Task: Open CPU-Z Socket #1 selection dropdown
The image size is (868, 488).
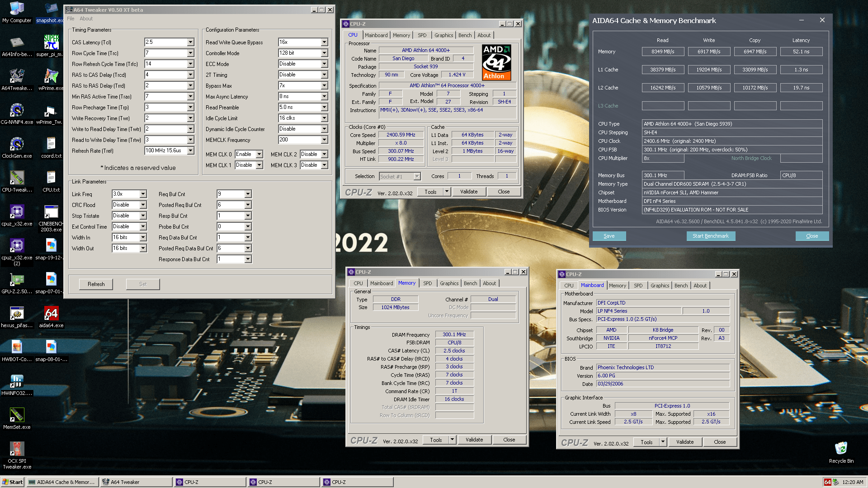Action: [417, 176]
